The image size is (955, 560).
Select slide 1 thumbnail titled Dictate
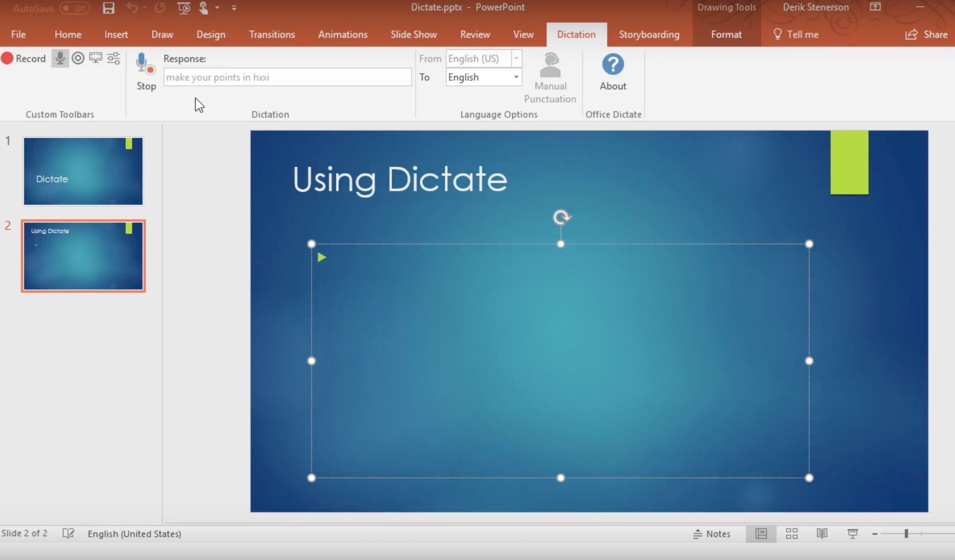point(83,171)
